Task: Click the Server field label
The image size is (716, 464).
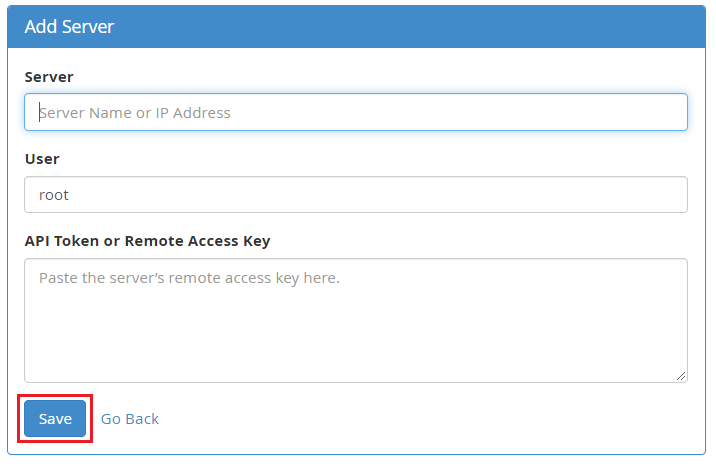Action: (x=49, y=77)
